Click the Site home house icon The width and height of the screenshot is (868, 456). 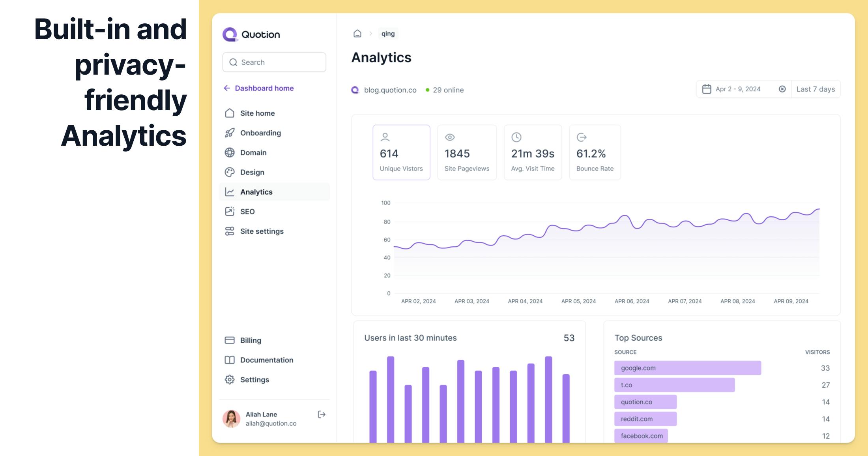[230, 113]
